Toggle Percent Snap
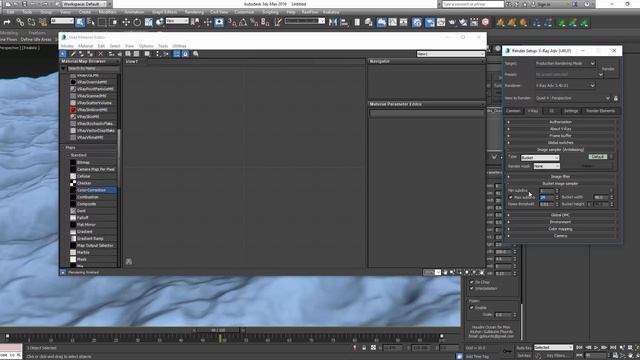The height and width of the screenshot is (360, 640). point(254,22)
